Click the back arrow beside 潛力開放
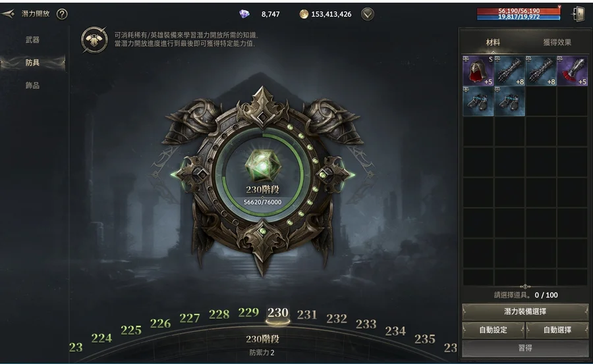 pyautogui.click(x=8, y=14)
